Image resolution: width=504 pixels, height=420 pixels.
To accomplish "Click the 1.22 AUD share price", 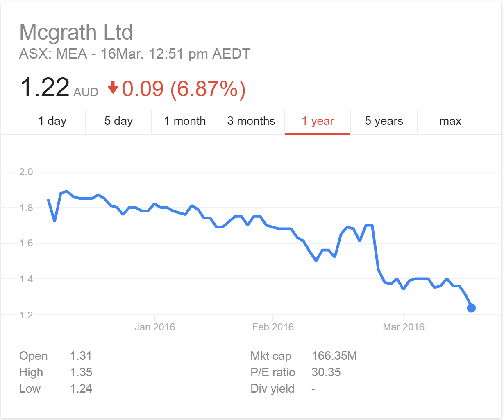I will (45, 88).
